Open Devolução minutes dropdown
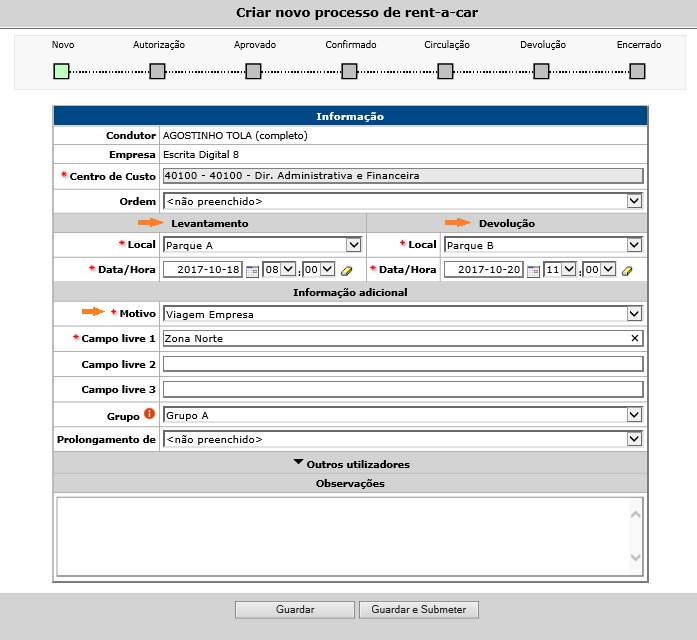 coord(599,269)
